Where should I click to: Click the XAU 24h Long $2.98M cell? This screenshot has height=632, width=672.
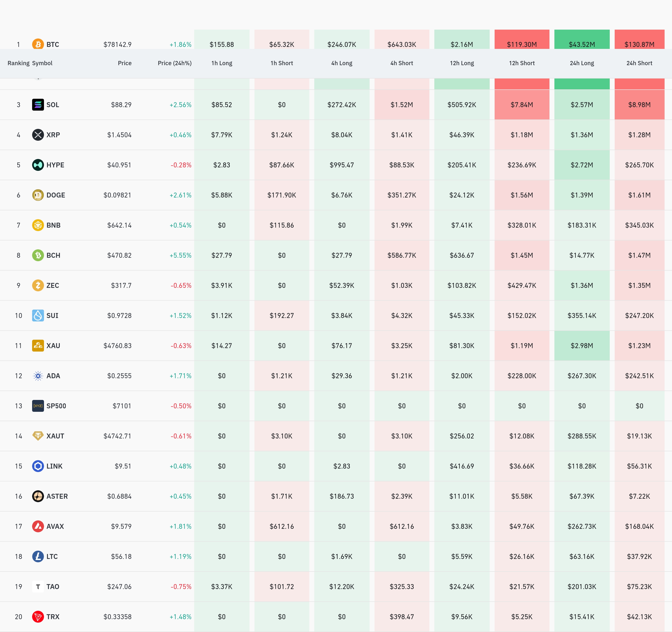(x=582, y=346)
